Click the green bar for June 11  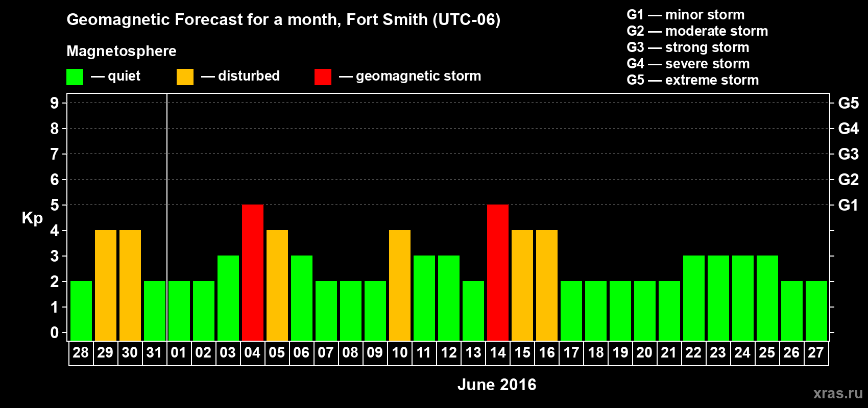point(424,298)
